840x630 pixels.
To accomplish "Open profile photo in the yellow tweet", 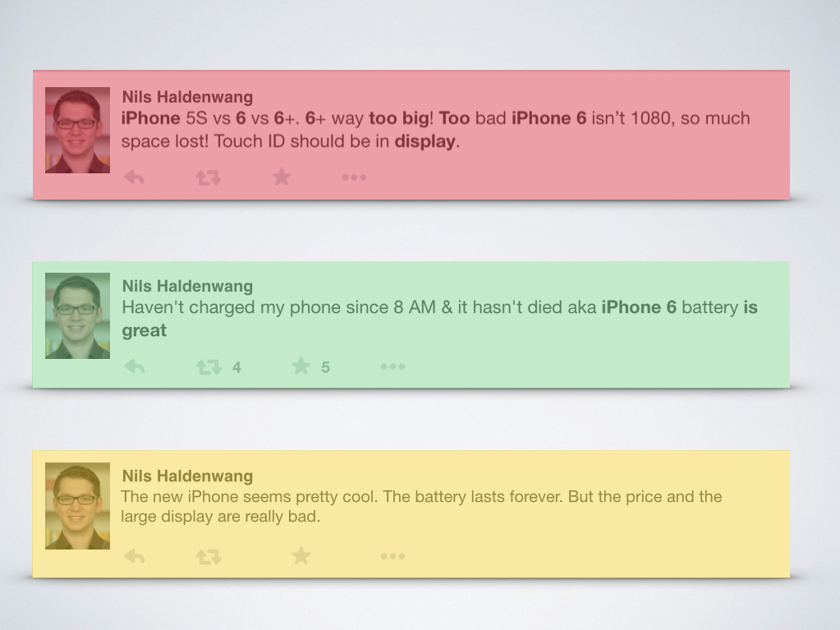I will (78, 506).
